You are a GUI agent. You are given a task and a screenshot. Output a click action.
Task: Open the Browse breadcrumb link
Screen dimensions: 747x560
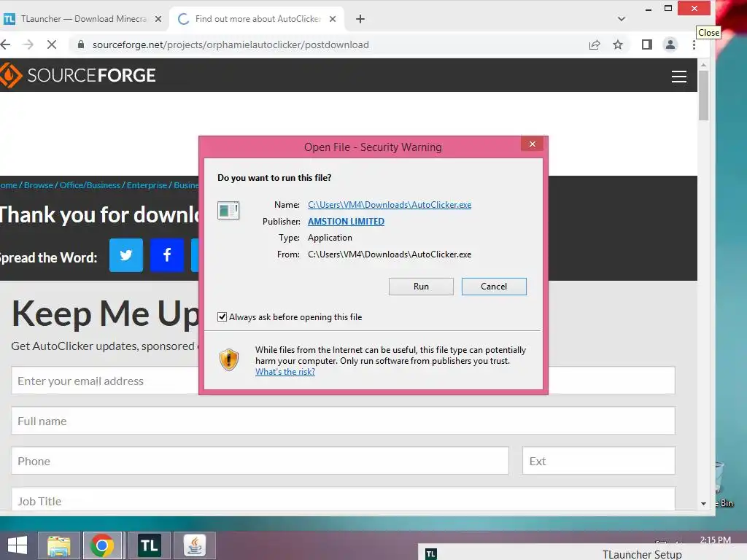(x=39, y=185)
